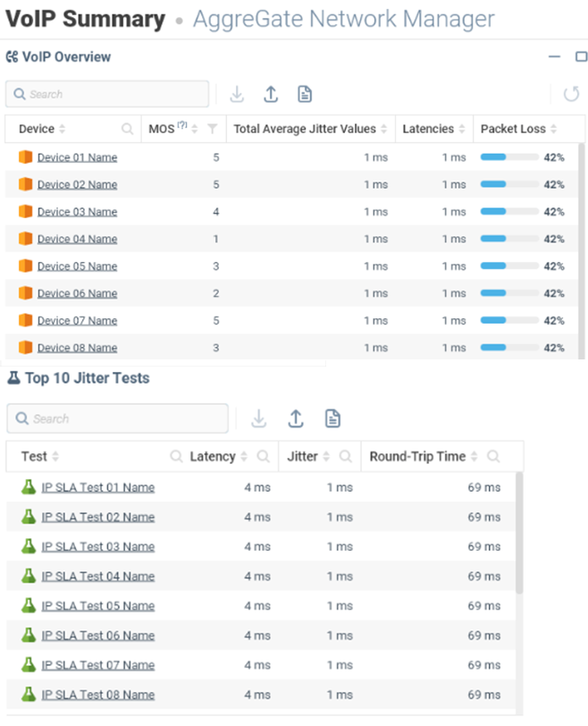Click the Round-Trip Time column search magnifier

coord(493,457)
